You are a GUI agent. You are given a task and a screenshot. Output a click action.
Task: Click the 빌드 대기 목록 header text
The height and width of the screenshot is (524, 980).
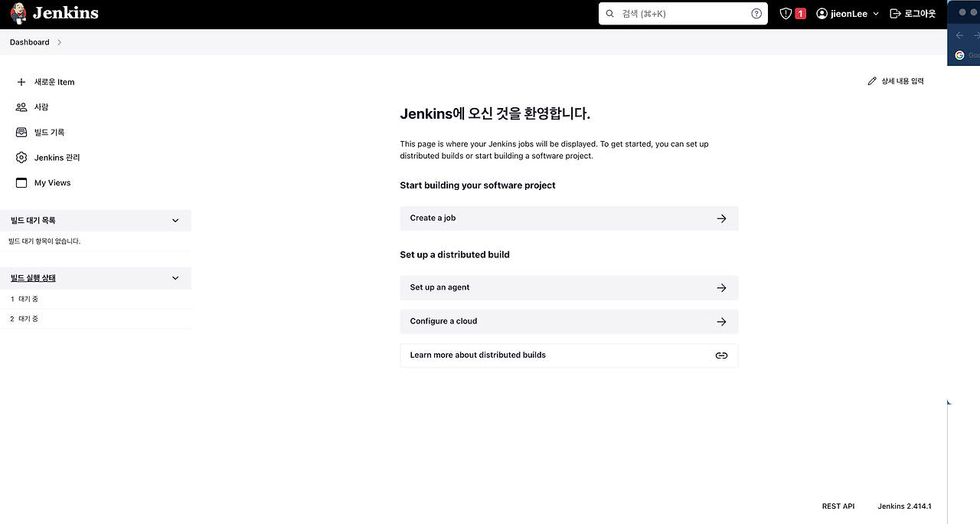(33, 221)
